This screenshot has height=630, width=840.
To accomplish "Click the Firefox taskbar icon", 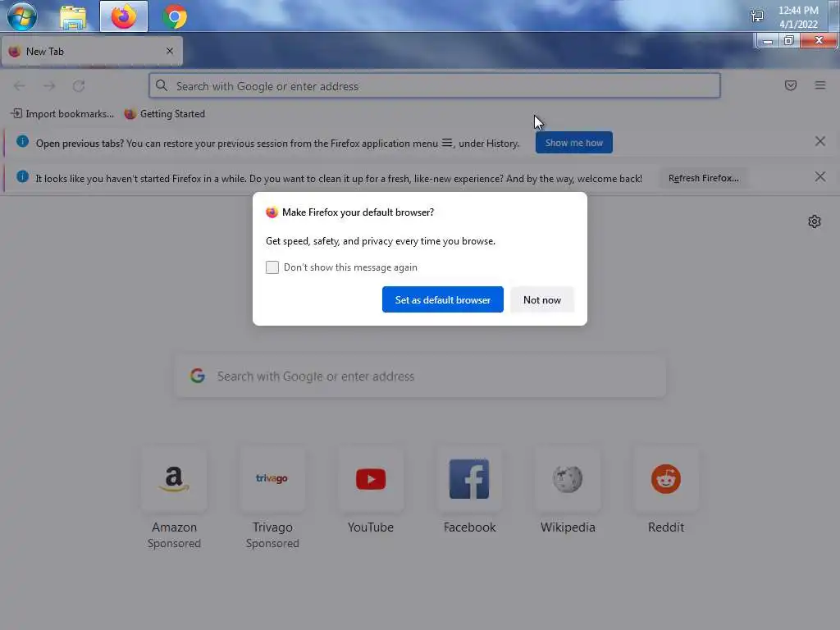I will [x=124, y=16].
